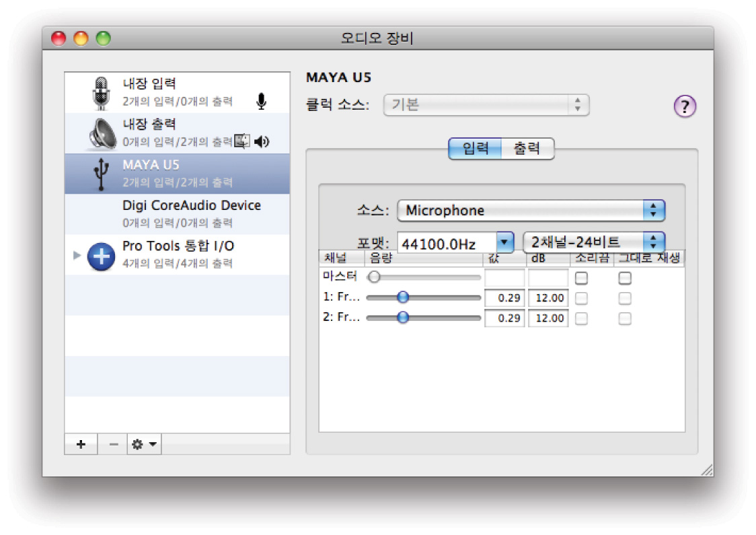Click the default input microphone indicator icon

click(x=262, y=102)
